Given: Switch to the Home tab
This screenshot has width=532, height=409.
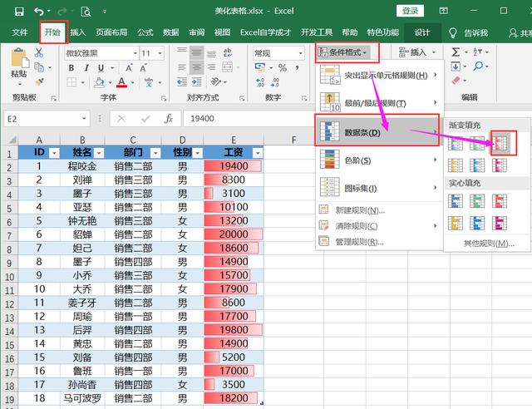Looking at the screenshot, I should (52, 32).
